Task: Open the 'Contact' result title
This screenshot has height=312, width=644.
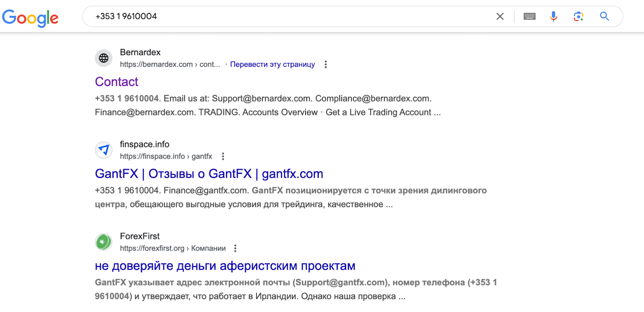Action: tap(116, 82)
